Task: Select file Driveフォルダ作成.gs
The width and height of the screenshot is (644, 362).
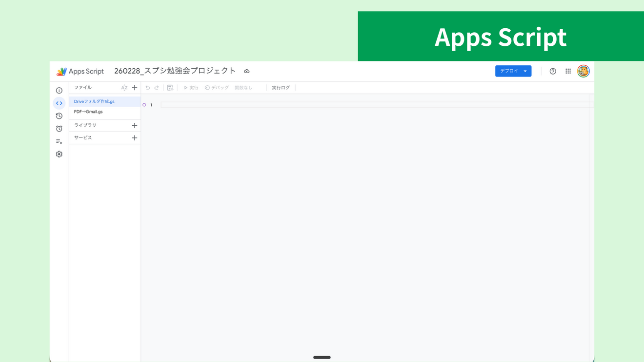Action: click(x=105, y=101)
